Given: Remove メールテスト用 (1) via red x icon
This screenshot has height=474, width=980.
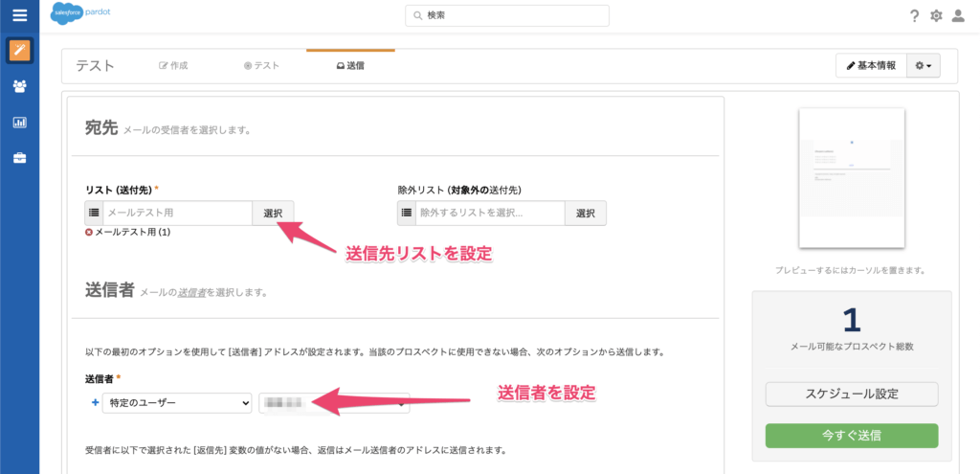Looking at the screenshot, I should tap(89, 232).
